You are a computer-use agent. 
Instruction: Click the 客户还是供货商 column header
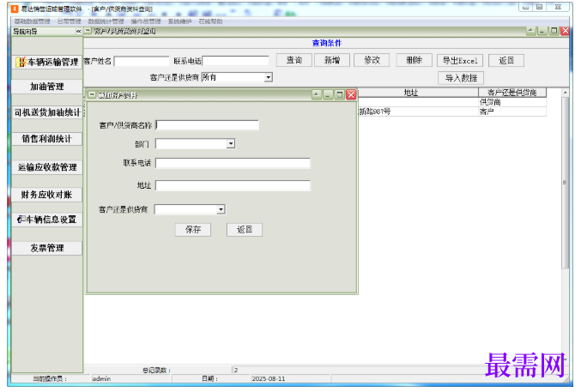(x=512, y=93)
